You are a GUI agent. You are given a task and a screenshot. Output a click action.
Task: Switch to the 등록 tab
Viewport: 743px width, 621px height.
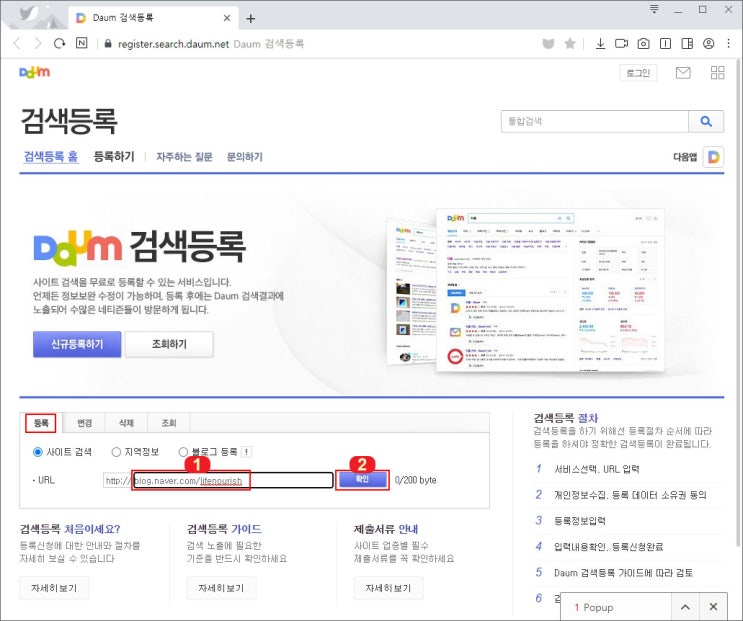click(41, 423)
